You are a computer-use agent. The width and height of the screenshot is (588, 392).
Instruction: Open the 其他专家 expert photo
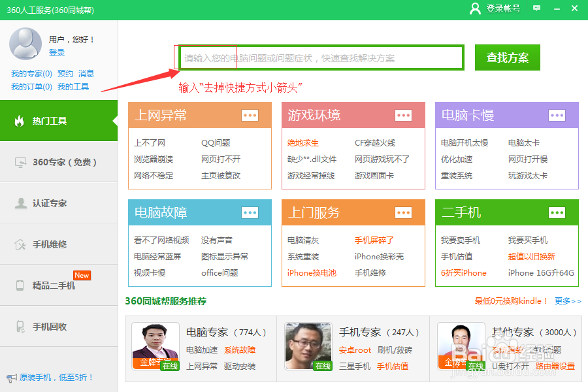pyautogui.click(x=461, y=346)
